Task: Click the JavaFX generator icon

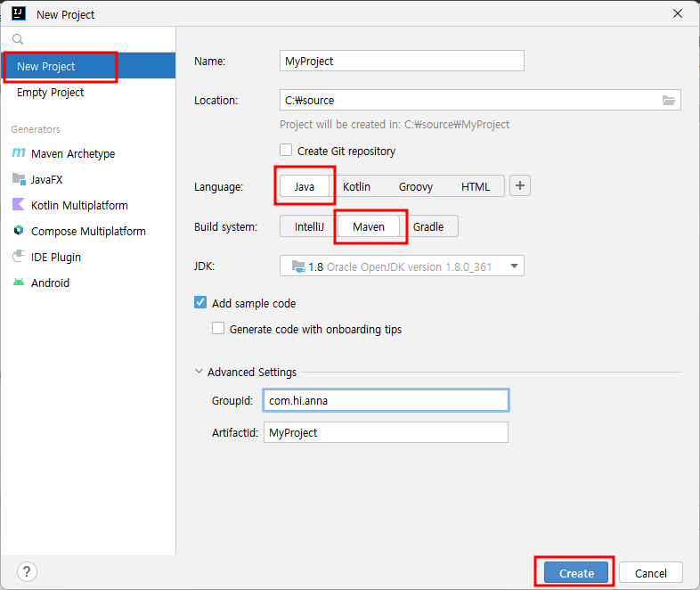Action: [x=19, y=179]
